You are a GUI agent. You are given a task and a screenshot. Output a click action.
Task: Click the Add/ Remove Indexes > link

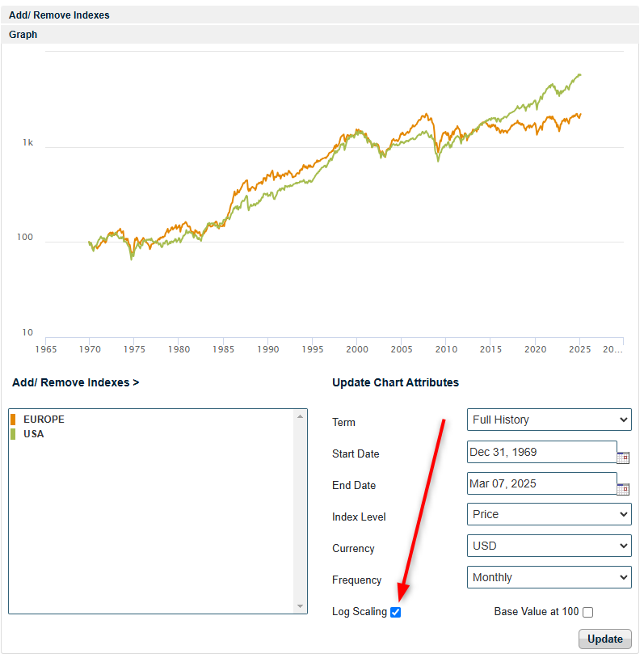pyautogui.click(x=75, y=382)
